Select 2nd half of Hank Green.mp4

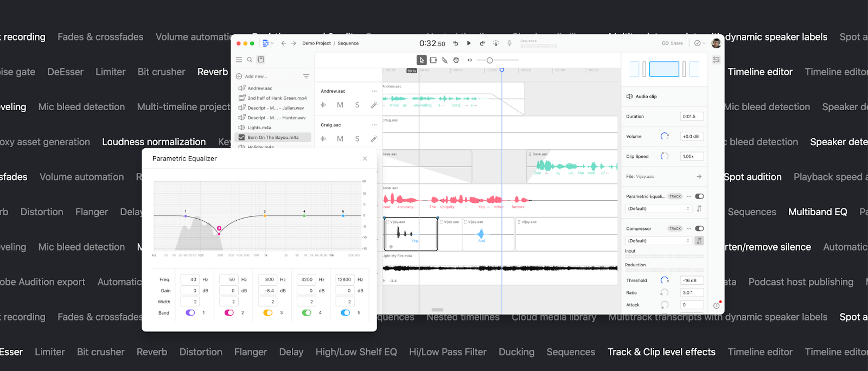click(274, 98)
